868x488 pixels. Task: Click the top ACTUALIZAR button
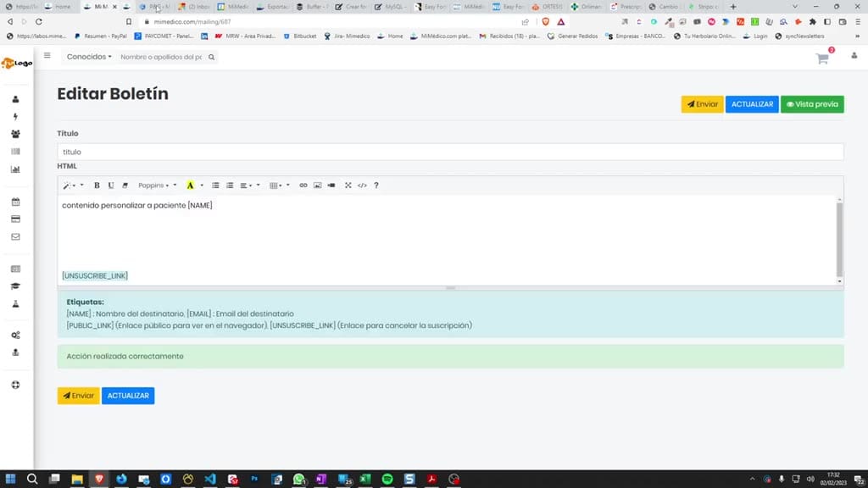[752, 104]
